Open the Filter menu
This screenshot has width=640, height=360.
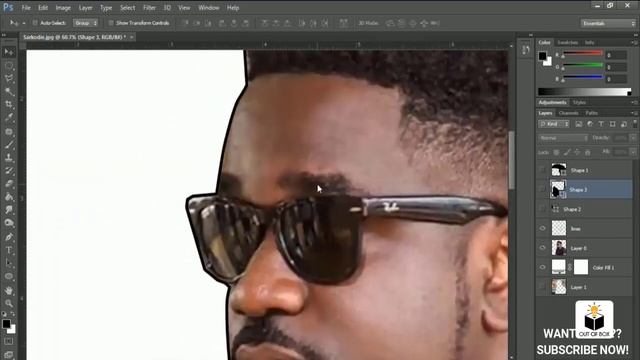pos(149,7)
